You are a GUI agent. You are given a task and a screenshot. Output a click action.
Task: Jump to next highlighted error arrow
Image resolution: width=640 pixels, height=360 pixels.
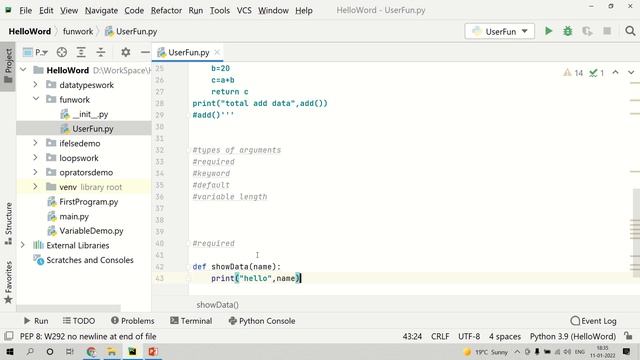point(631,72)
